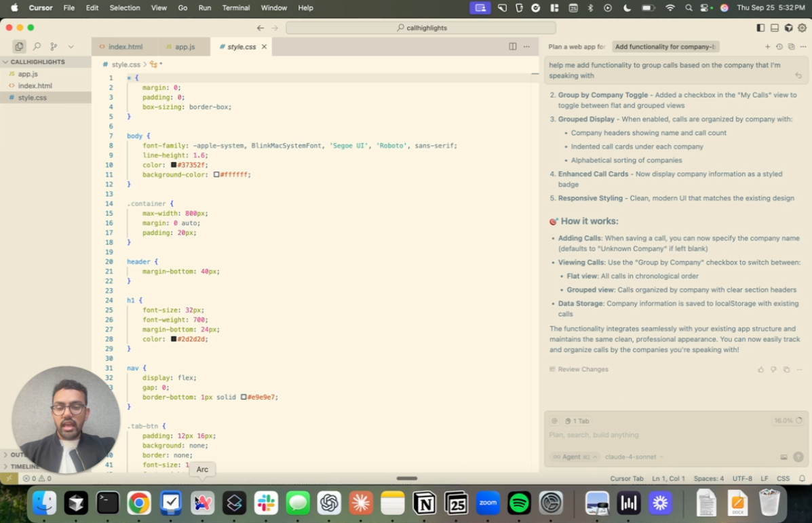
Task: Toggle the primary sidebar layout button
Action: click(760, 28)
